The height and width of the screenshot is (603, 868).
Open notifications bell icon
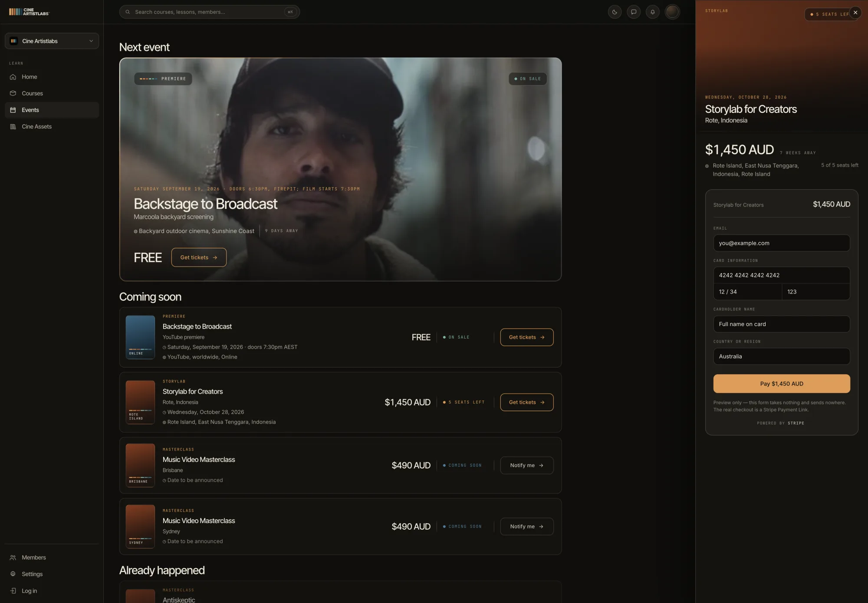click(x=652, y=12)
